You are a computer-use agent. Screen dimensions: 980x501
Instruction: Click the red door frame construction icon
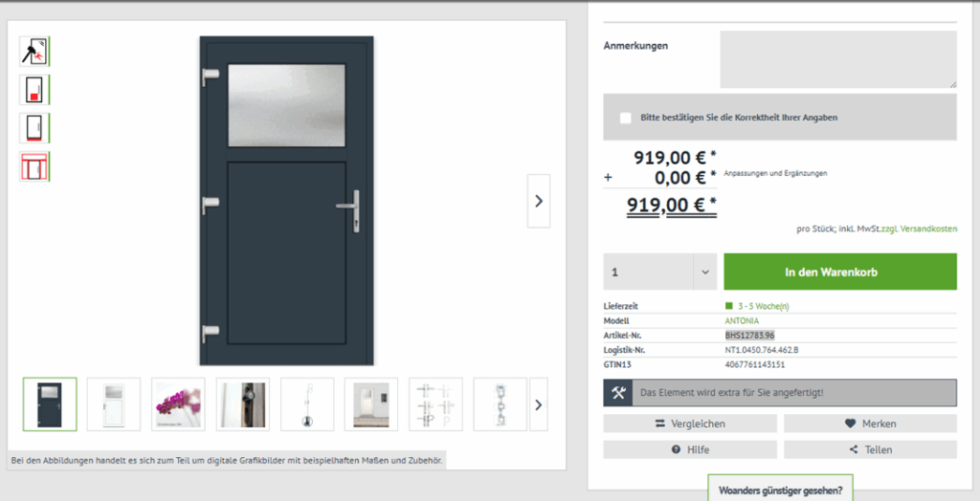pos(34,166)
